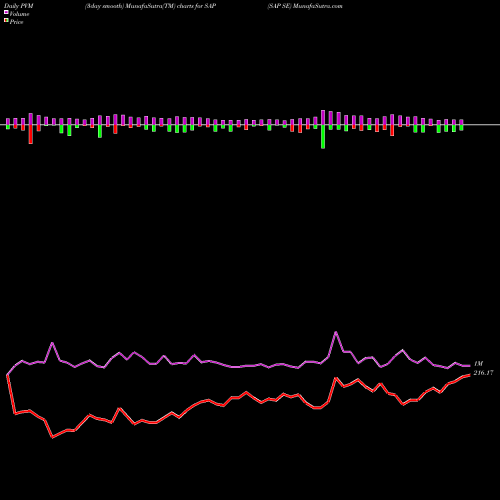Click the 216.17 price value label

[x=483, y=373]
